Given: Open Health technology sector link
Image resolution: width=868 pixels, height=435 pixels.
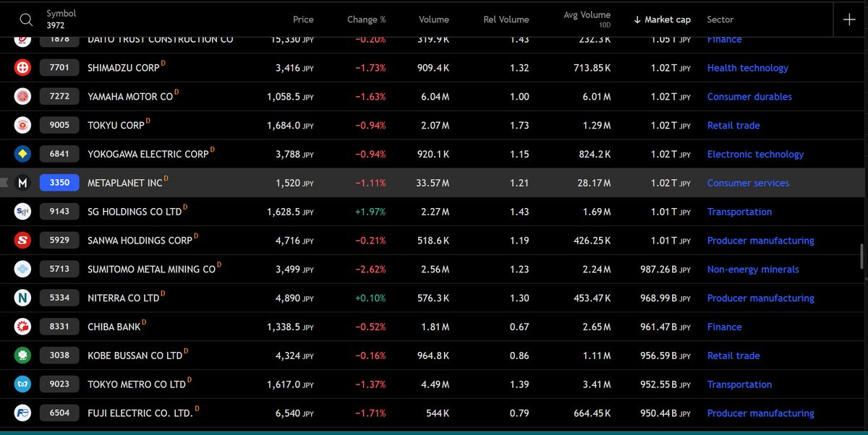Looking at the screenshot, I should pyautogui.click(x=748, y=68).
